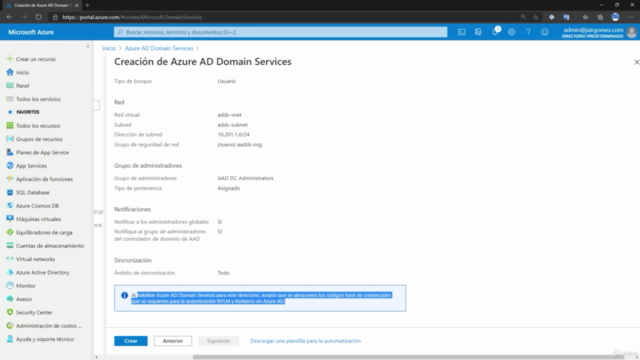Viewport: 640px width, 360px height.
Task: Open directory and subscription filter icon
Action: (x=478, y=32)
